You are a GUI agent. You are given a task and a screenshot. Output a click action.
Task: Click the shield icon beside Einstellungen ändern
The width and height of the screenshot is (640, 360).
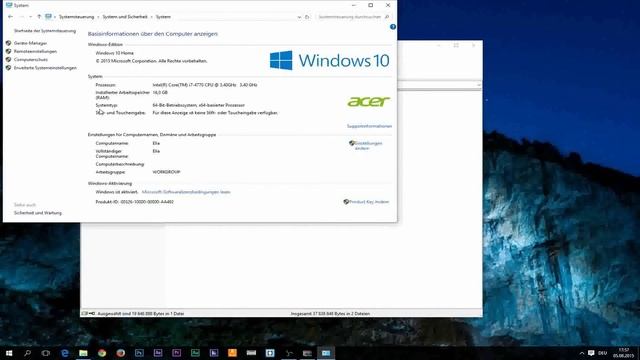tap(351, 143)
